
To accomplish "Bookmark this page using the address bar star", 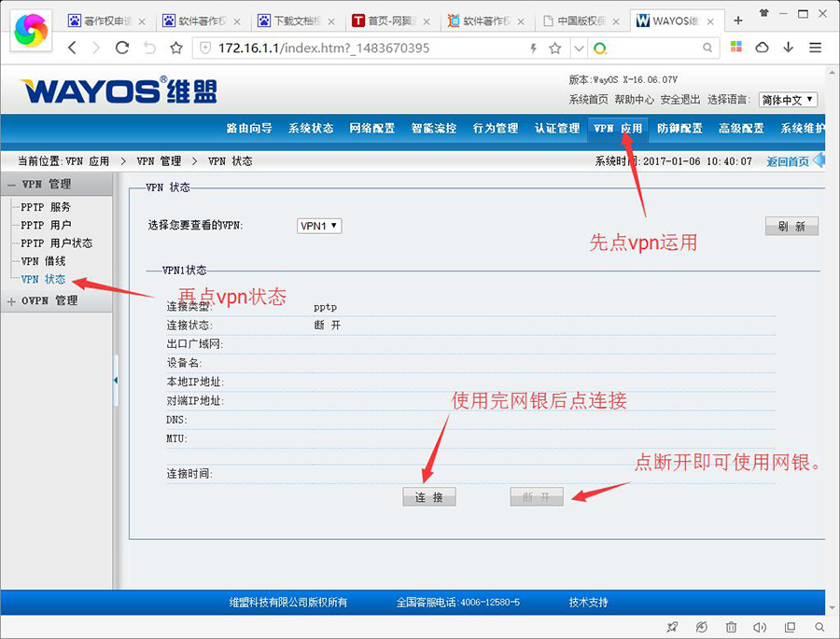I will [x=555, y=49].
